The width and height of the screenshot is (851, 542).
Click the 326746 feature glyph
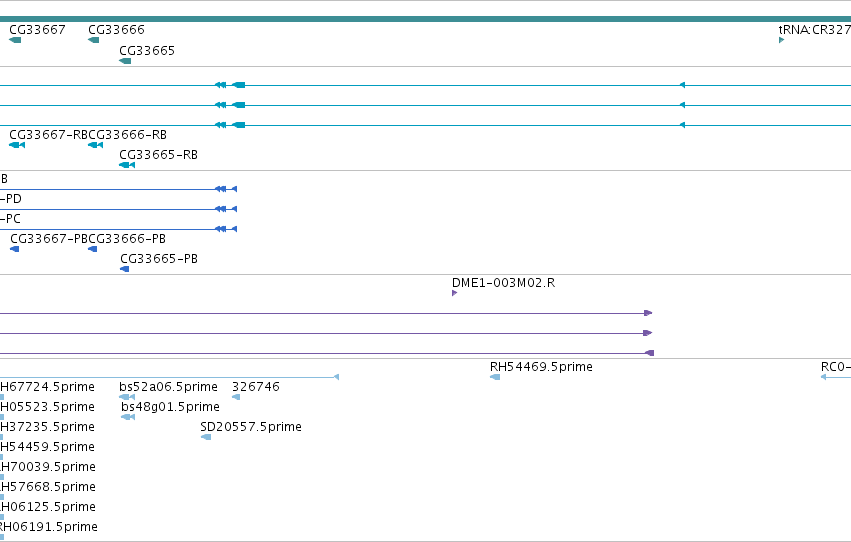click(236, 397)
